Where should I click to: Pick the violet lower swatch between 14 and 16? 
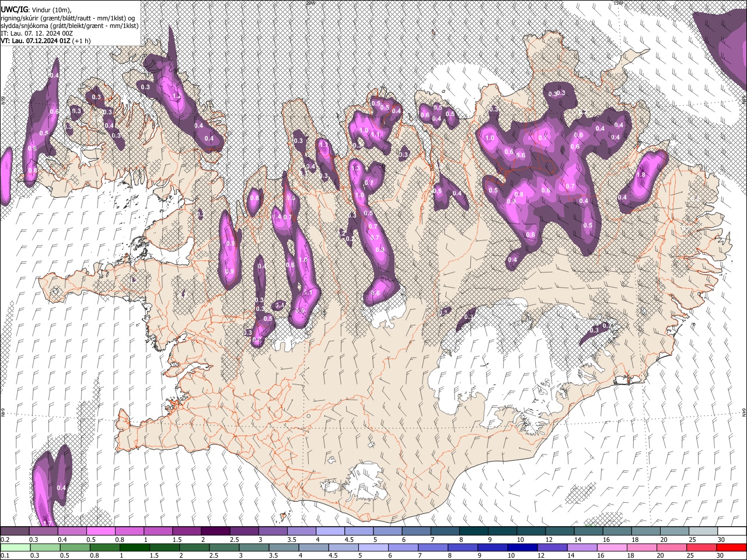pyautogui.click(x=582, y=547)
